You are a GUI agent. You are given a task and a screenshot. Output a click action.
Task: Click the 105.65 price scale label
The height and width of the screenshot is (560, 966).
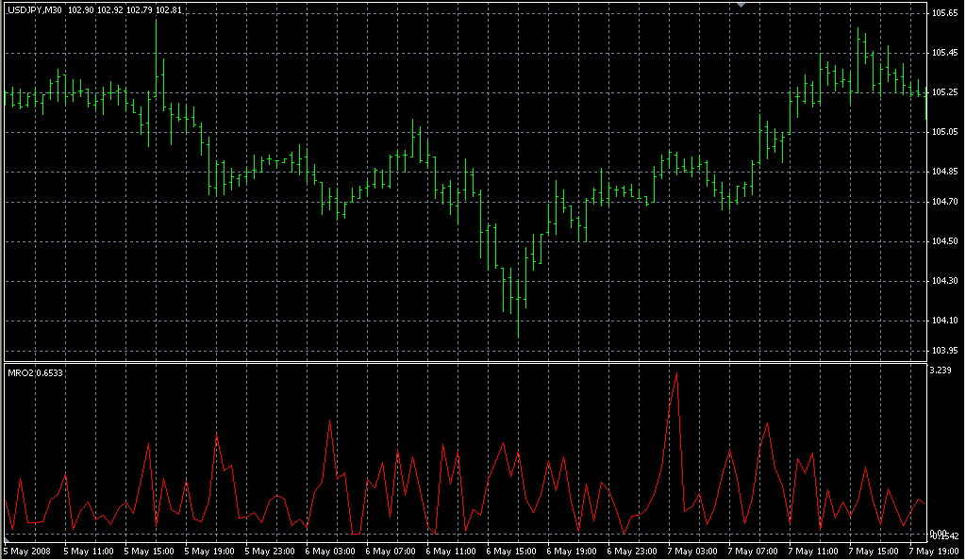(x=944, y=13)
